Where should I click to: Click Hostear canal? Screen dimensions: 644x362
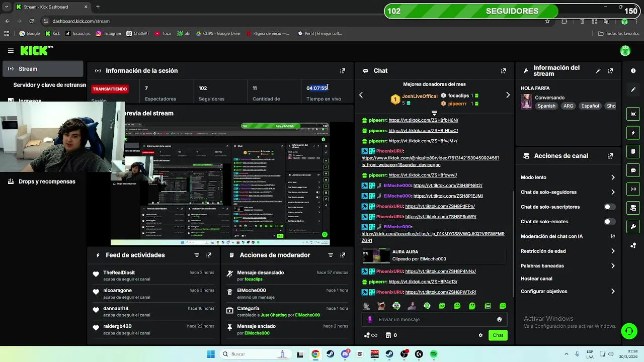pos(536,279)
